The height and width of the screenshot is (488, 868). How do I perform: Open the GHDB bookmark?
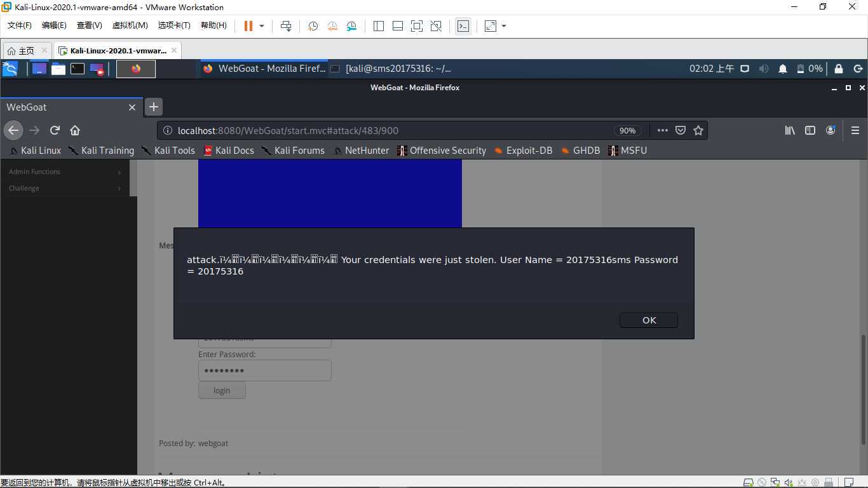click(x=580, y=151)
